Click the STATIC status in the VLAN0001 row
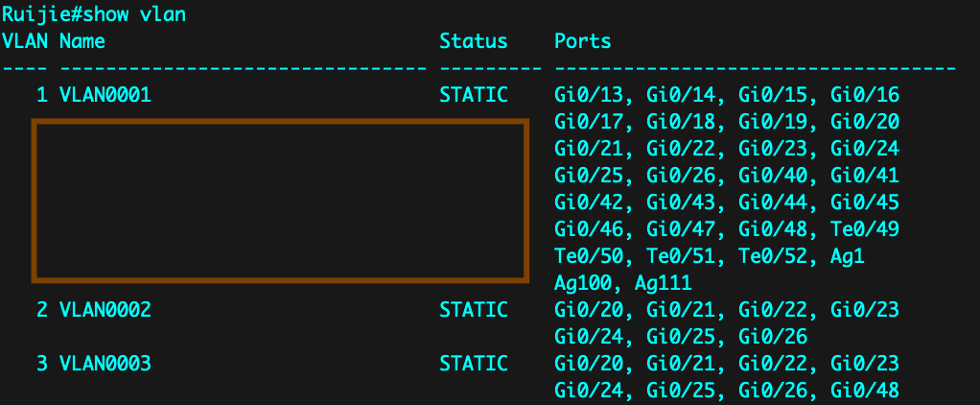This screenshot has width=980, height=405. coord(474,96)
